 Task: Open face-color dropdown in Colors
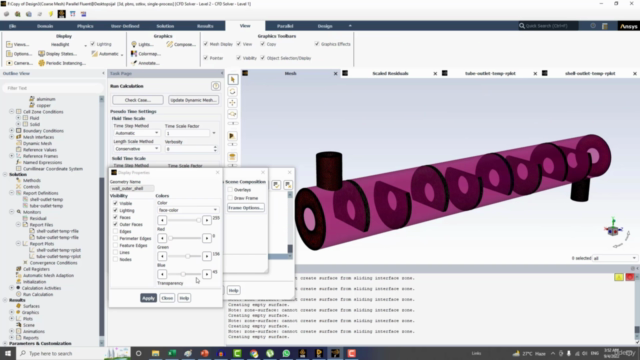pos(188,210)
